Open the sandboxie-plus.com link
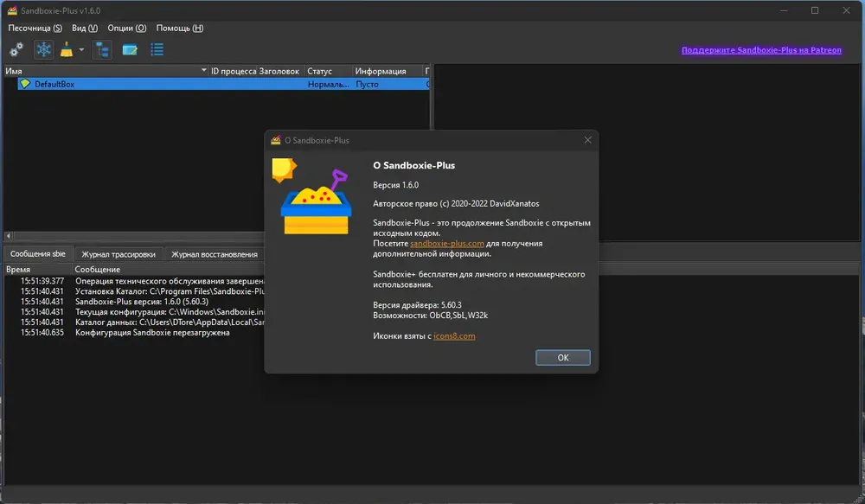This screenshot has height=504, width=865. point(447,243)
